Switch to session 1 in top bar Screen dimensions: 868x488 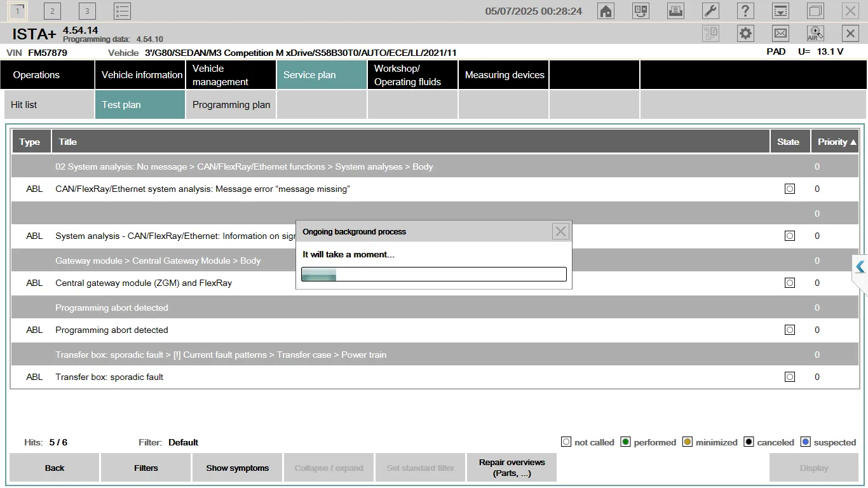coord(17,11)
